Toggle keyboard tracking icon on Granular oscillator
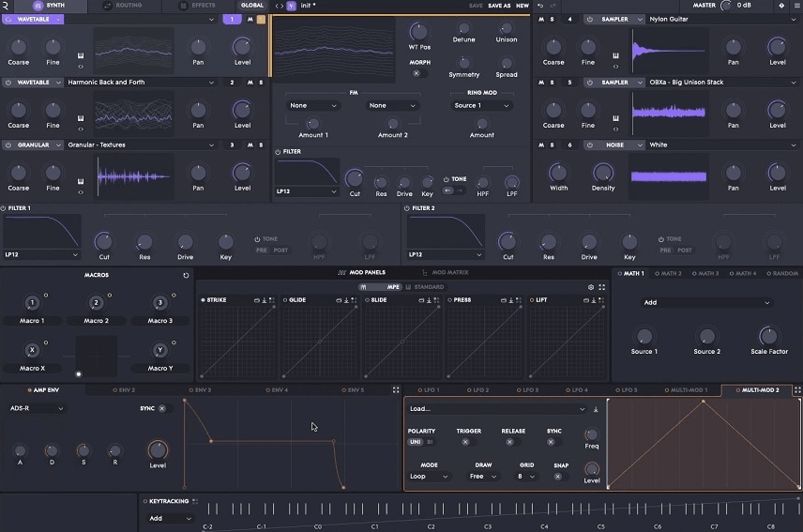Image resolution: width=803 pixels, height=532 pixels. point(81,181)
